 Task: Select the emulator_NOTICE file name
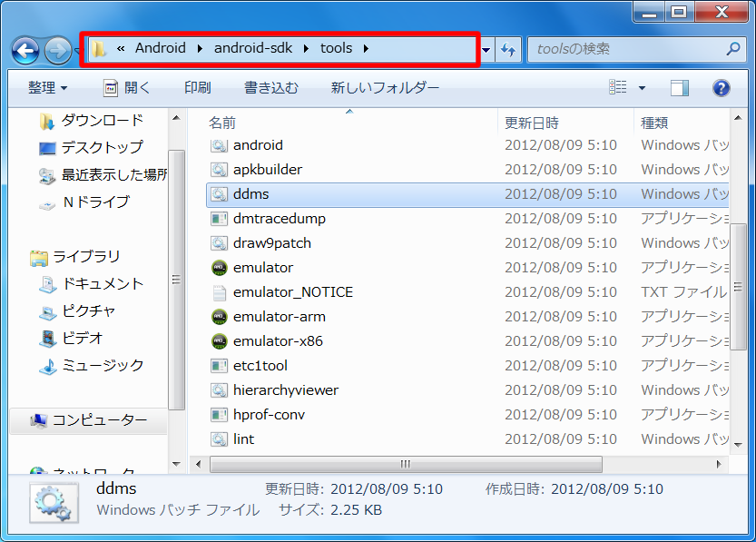tap(292, 292)
